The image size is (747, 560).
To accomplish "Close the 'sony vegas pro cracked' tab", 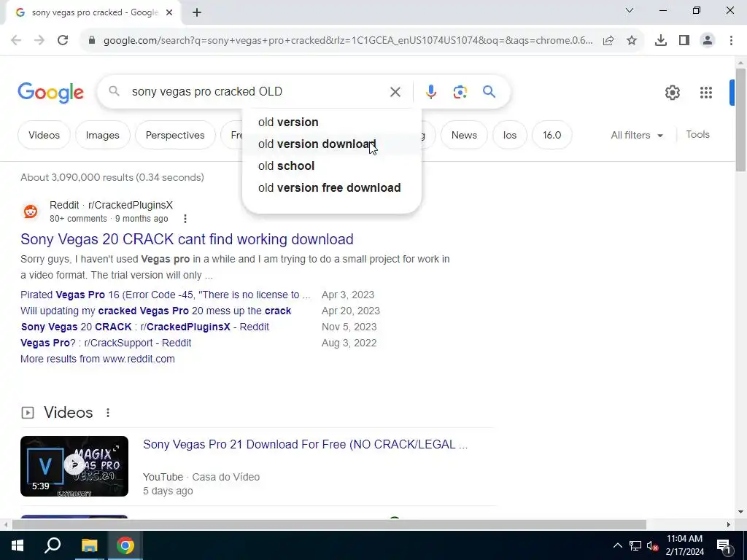I will 169,12.
